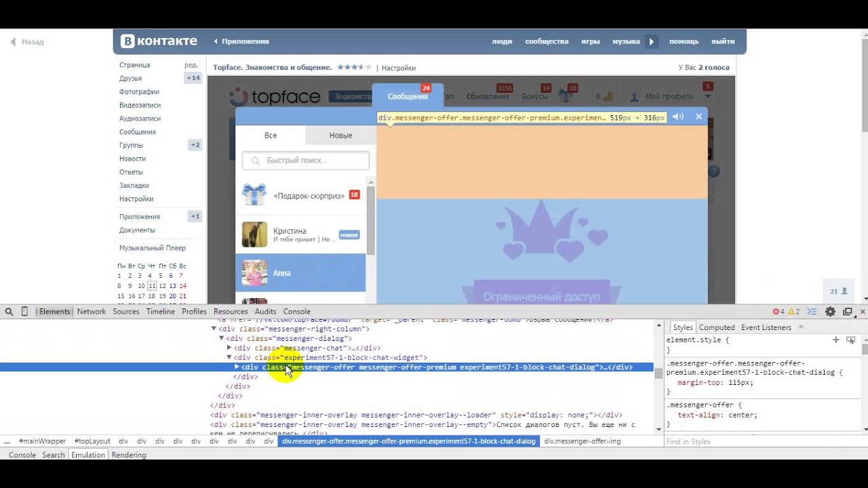Select the Новые dialogs tab
868x488 pixels.
tap(340, 136)
